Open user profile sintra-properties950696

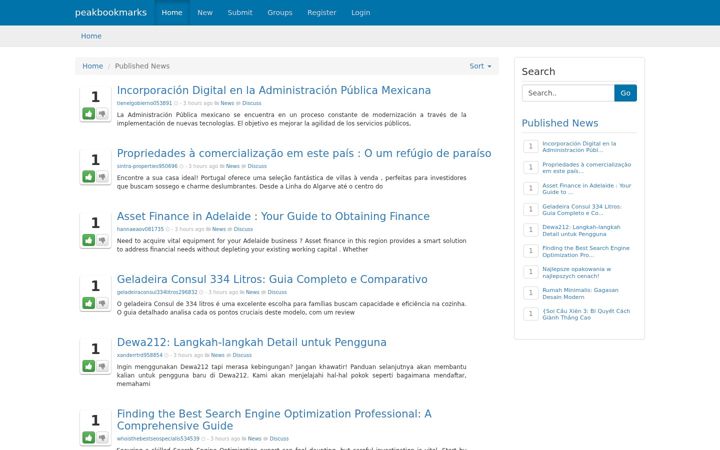click(x=147, y=166)
